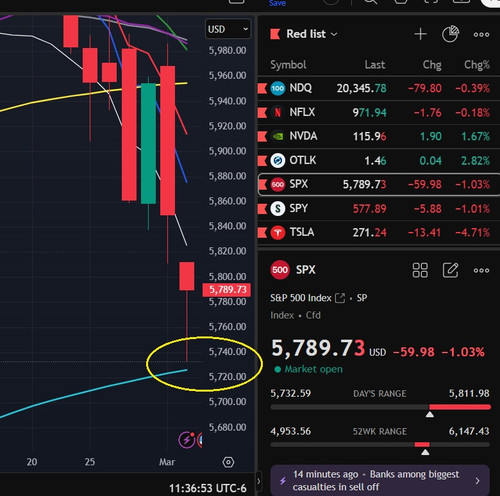Image resolution: width=500 pixels, height=496 pixels.
Task: Collapse the right side panel handle
Action: click(258, 481)
